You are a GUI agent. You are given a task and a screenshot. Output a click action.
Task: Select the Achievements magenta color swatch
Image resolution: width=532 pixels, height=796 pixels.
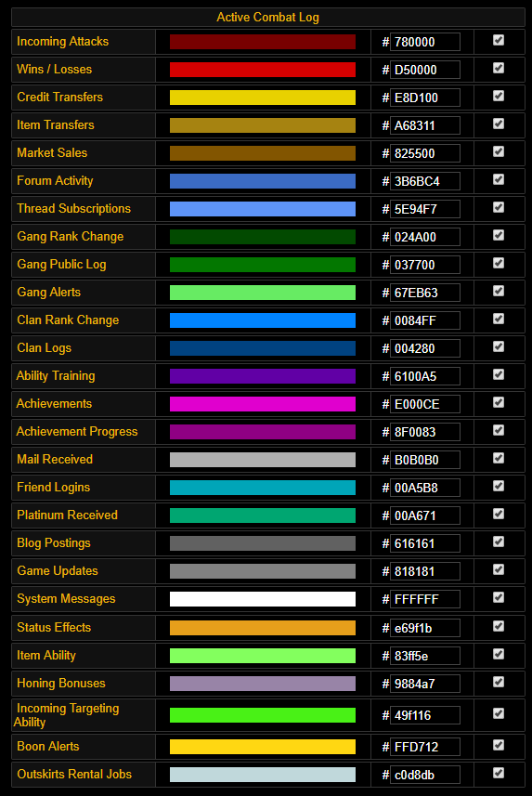[263, 404]
